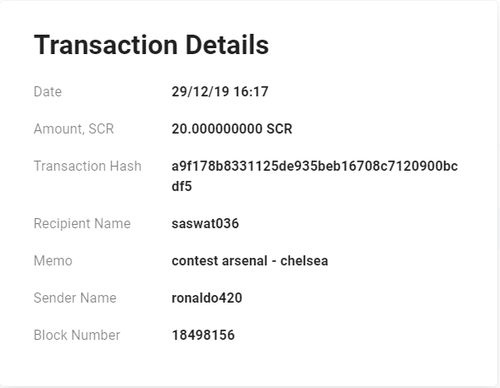Click the date value 29/12/19 16:17

pos(220,92)
